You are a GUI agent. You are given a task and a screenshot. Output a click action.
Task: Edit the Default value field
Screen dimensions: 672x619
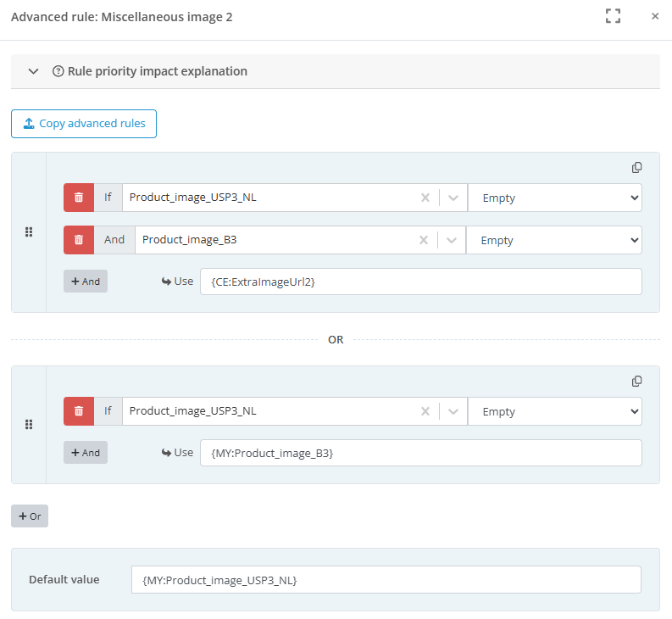(386, 579)
